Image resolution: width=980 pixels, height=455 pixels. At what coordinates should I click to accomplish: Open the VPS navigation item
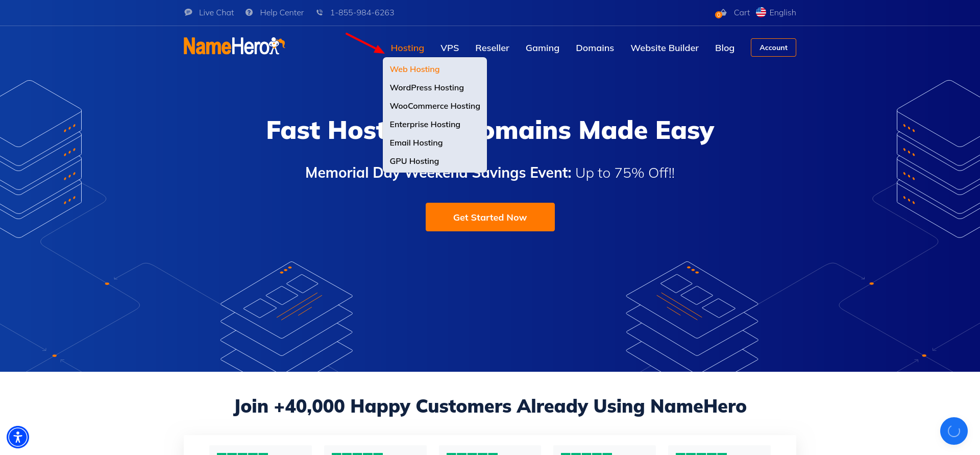(450, 48)
